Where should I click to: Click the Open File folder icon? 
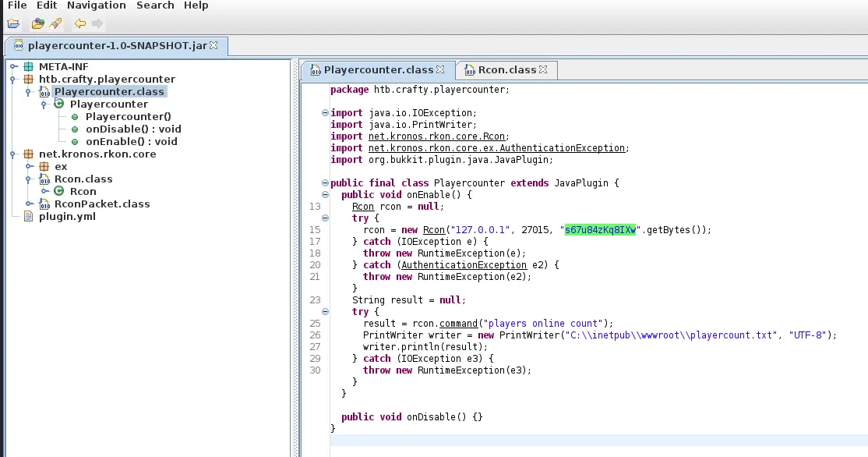pos(14,23)
